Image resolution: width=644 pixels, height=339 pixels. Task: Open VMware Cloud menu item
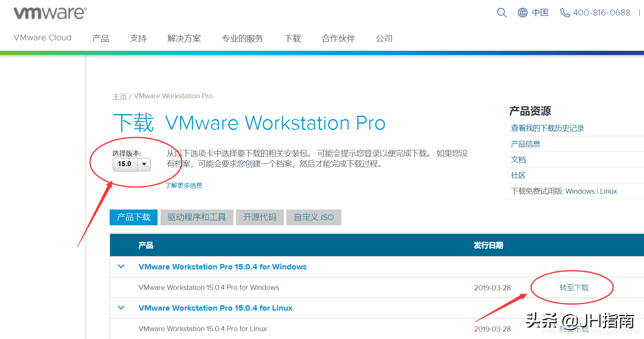[43, 38]
